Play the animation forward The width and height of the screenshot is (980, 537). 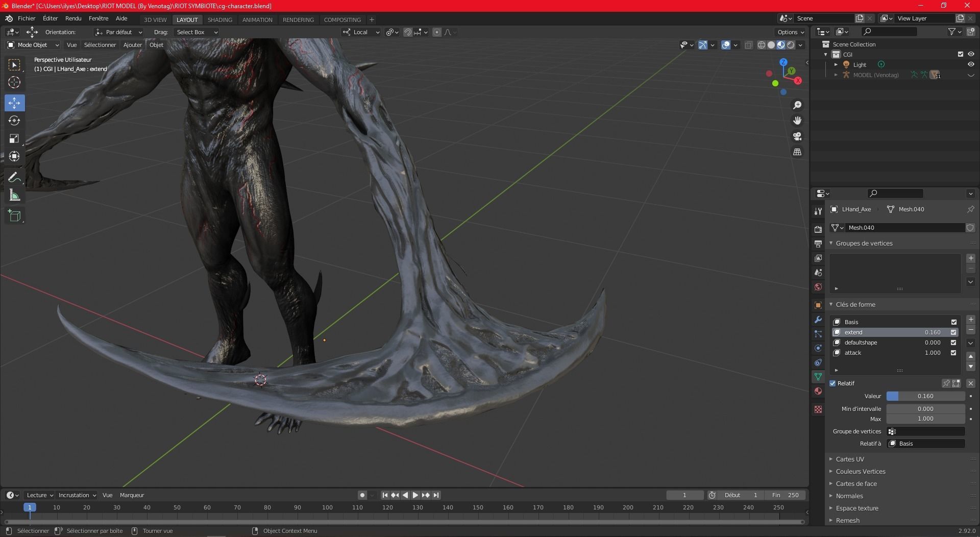tap(415, 495)
